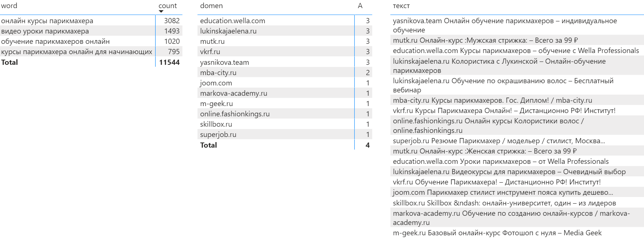Select the yasnikova.team domain row
The image size is (644, 250).
pos(224,63)
